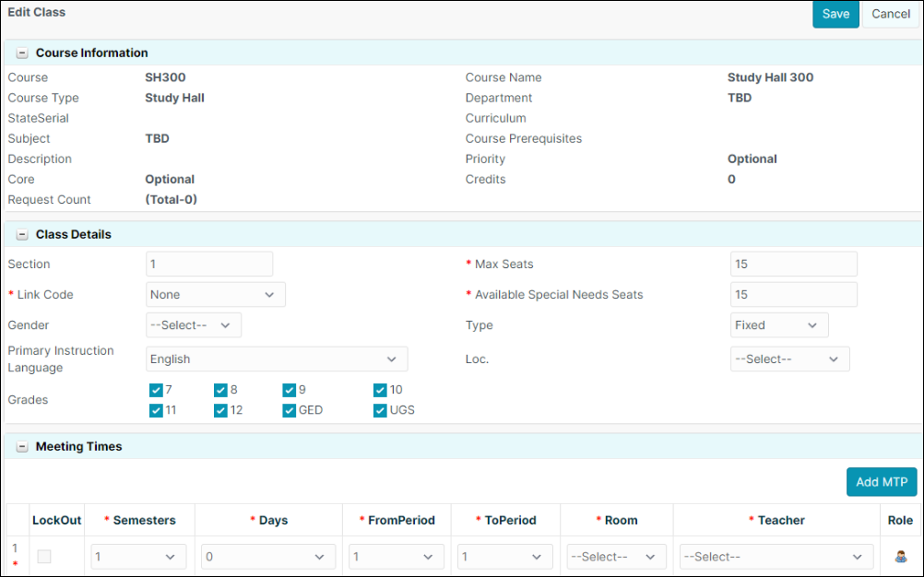This screenshot has width=924, height=577.
Task: Open the ToPeriod dropdown
Action: click(505, 557)
